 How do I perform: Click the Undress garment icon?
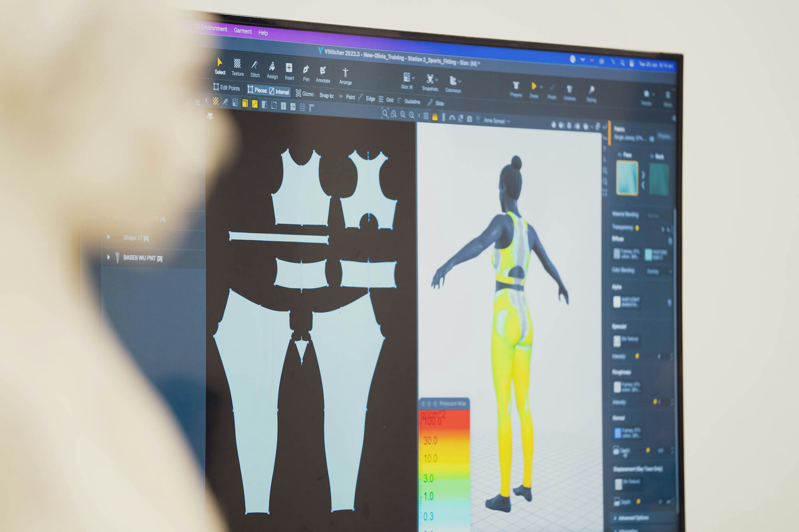click(x=569, y=93)
